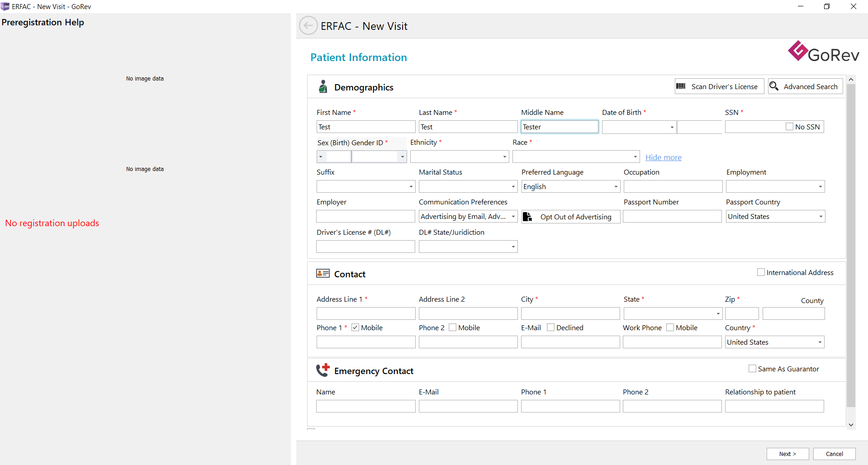868x465 pixels.
Task: Click the Next button
Action: 787,454
